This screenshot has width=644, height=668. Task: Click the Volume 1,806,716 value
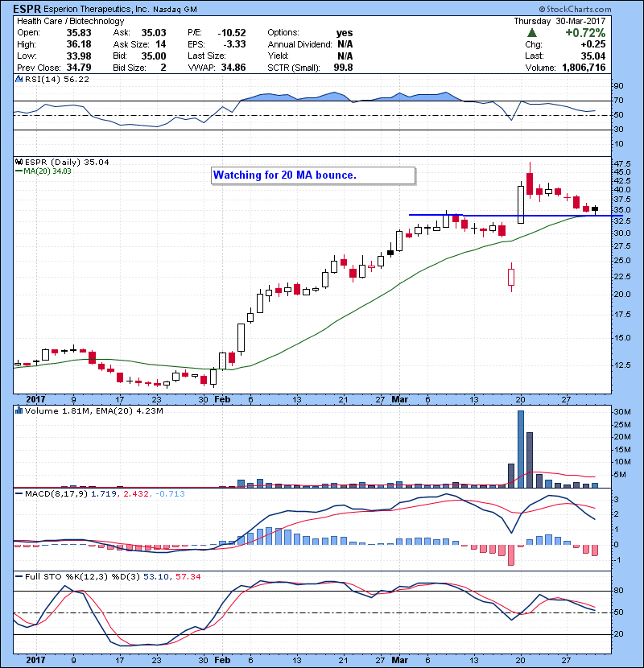[x=584, y=68]
